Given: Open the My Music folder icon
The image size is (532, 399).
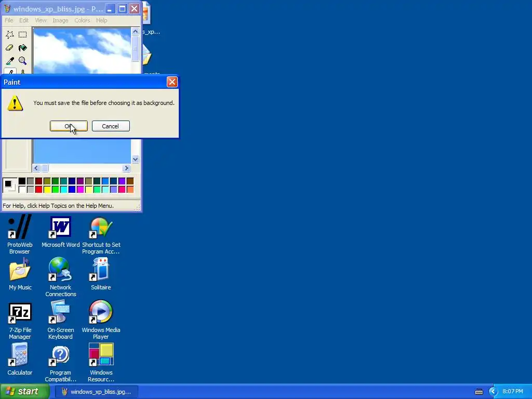Looking at the screenshot, I should pos(20,274).
